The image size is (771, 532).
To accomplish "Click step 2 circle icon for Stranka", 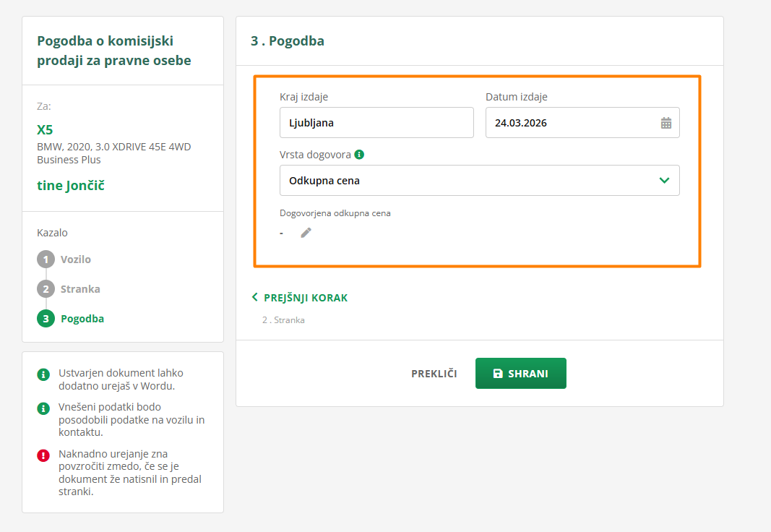I will [x=46, y=289].
